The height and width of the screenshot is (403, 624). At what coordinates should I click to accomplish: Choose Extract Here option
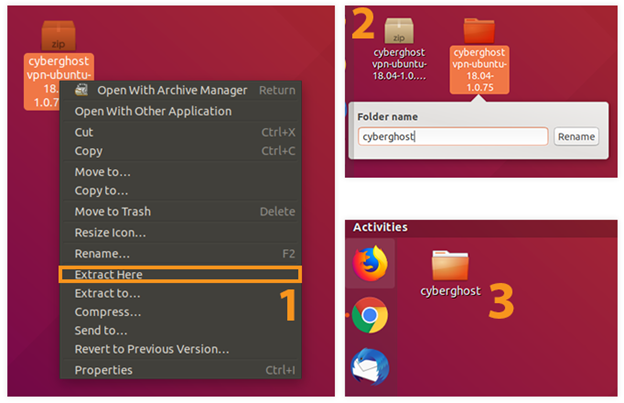coord(180,275)
